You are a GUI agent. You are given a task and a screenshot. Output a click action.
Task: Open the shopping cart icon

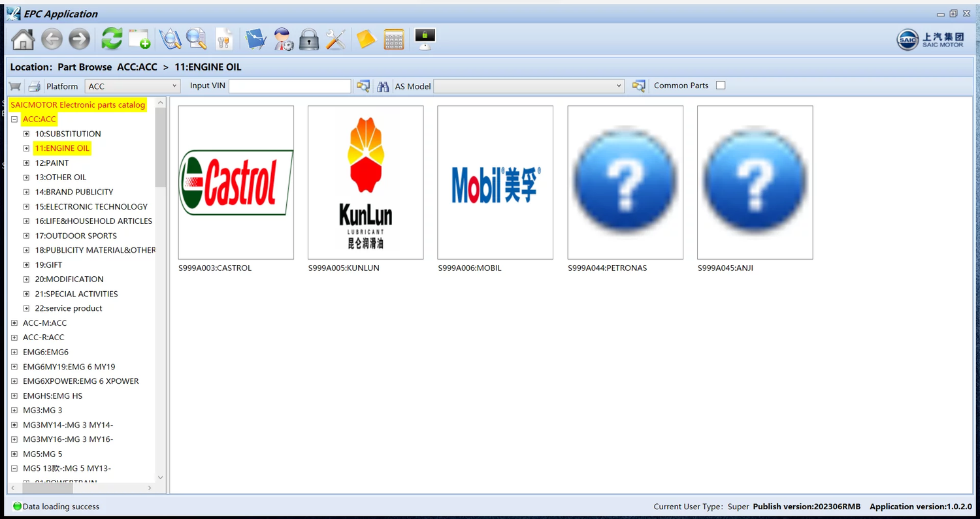(15, 86)
